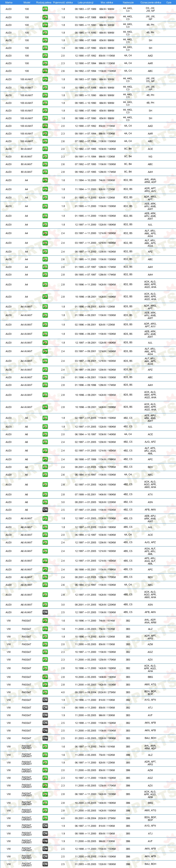Image resolution: width=176 pixels, height=868 pixels.
Task: Click petrol icon in AUDI A4 APZ row
Action: (x=45, y=252)
